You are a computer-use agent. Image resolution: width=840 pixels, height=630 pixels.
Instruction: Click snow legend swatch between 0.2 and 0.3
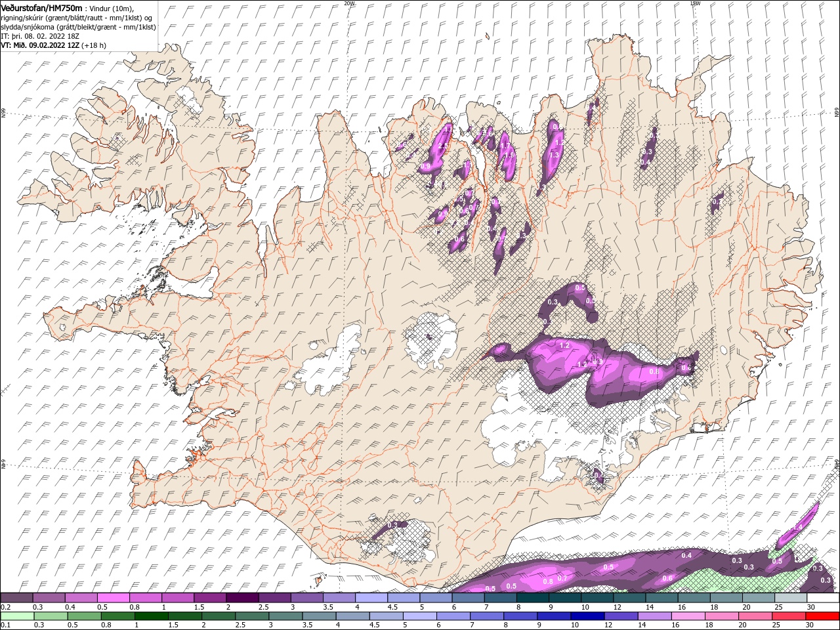(17, 598)
